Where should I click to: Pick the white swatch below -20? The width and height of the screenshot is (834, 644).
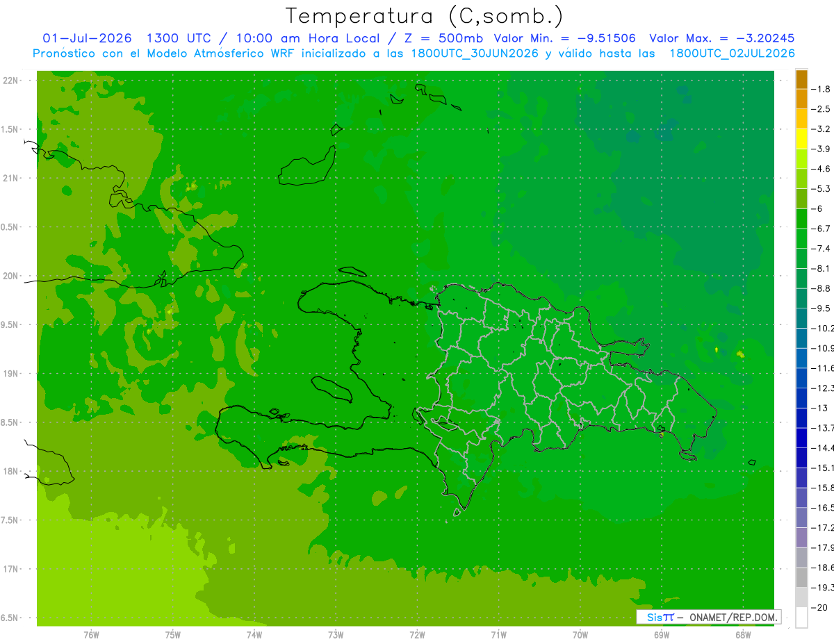coord(801,617)
